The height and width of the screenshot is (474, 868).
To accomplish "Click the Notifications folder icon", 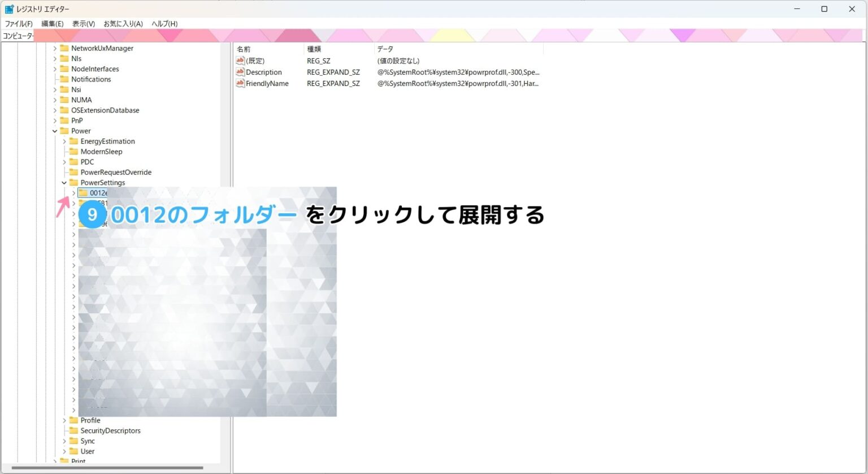I will (x=64, y=79).
